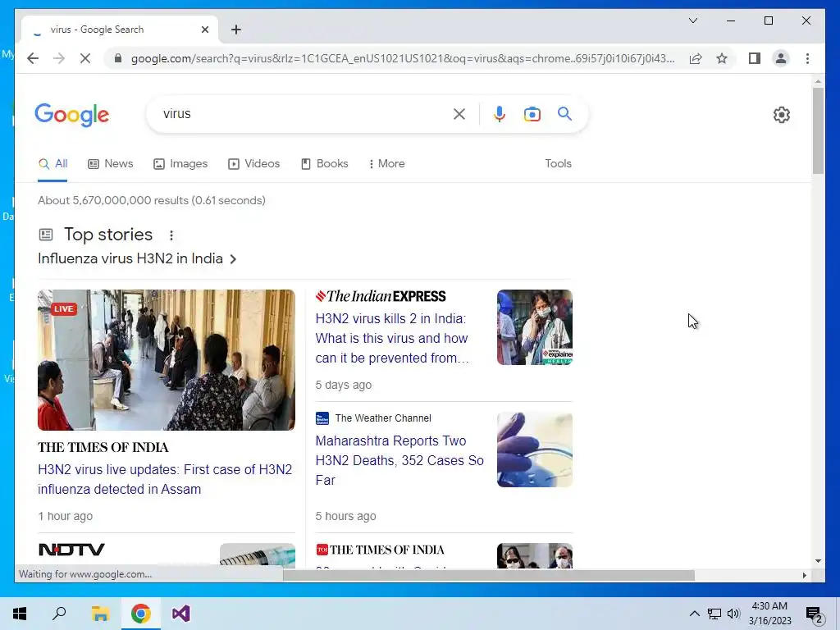Select the All results tab
This screenshot has height=630, width=840.
(x=52, y=164)
